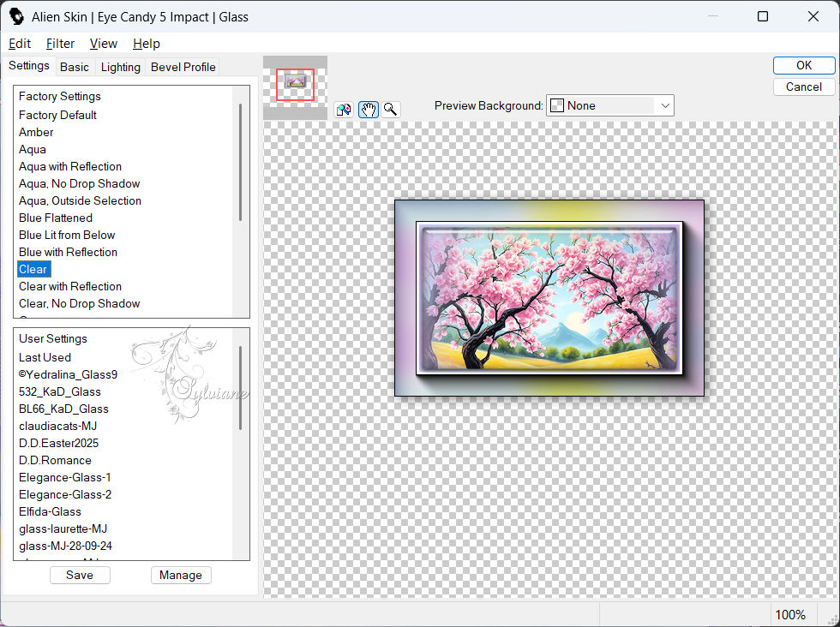Select Aqua, Outside Selection preset

pyautogui.click(x=80, y=200)
